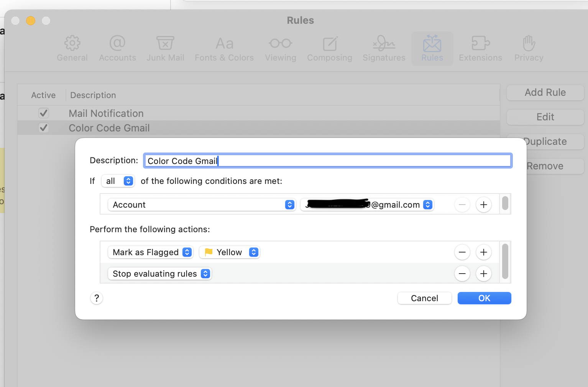Uncheck the Mail Notification rule
Image resolution: width=588 pixels, height=387 pixels.
coord(43,113)
